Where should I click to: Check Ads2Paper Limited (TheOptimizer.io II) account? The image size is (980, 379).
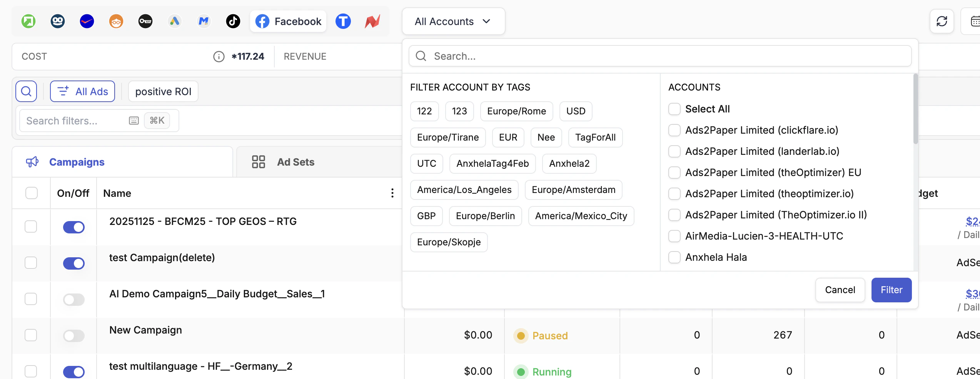(x=674, y=215)
